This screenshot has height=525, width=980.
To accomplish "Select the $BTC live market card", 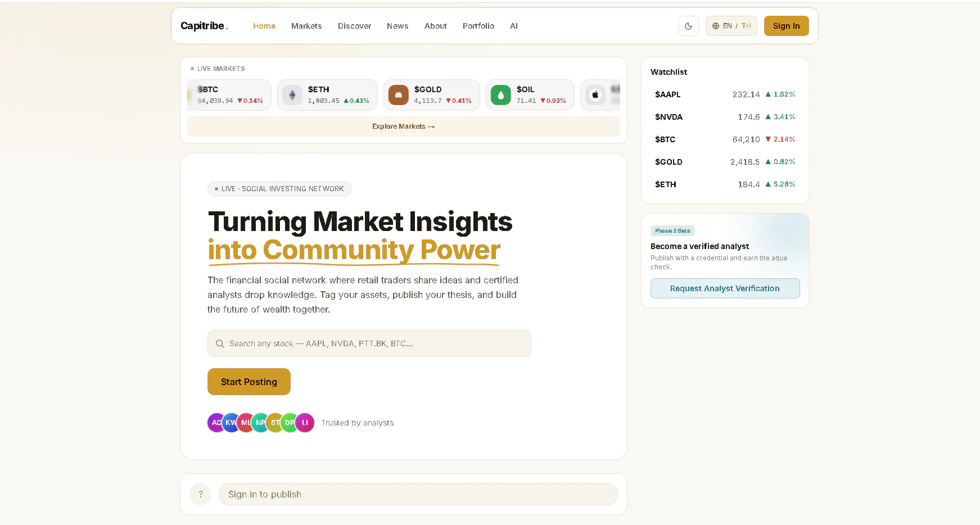I will (x=229, y=95).
